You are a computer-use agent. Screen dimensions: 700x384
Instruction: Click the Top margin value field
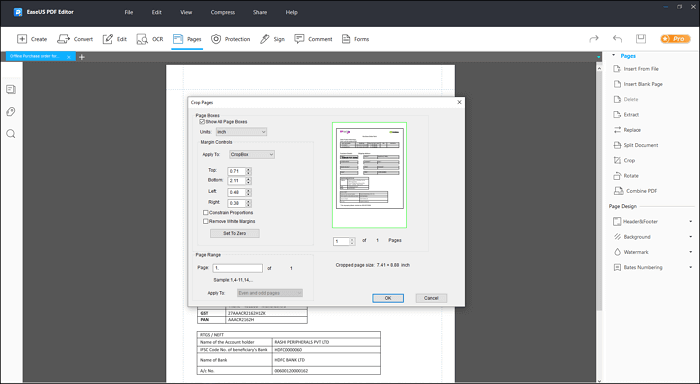click(x=237, y=171)
